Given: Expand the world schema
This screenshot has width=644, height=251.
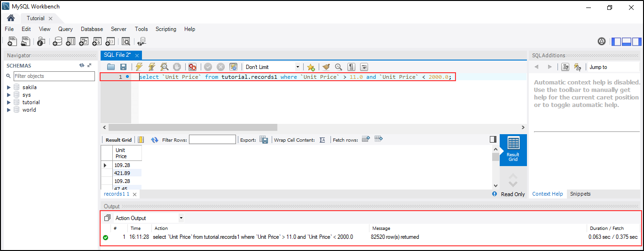Looking at the screenshot, I should point(8,110).
